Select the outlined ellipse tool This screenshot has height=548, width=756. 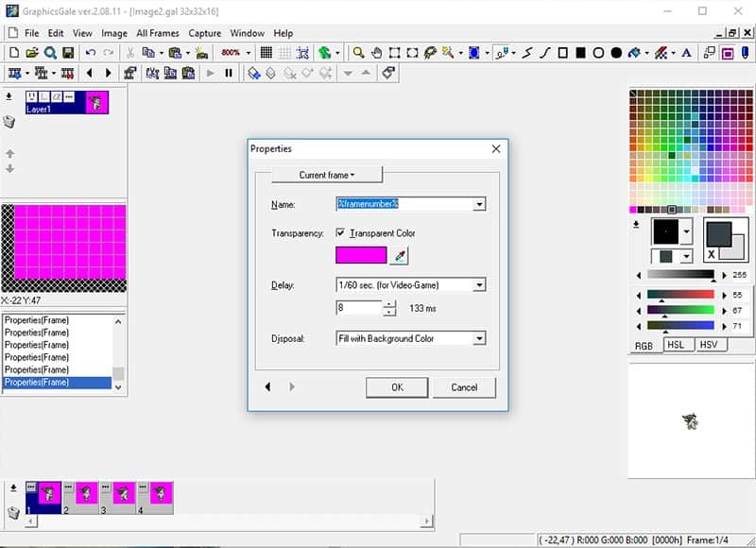point(598,53)
